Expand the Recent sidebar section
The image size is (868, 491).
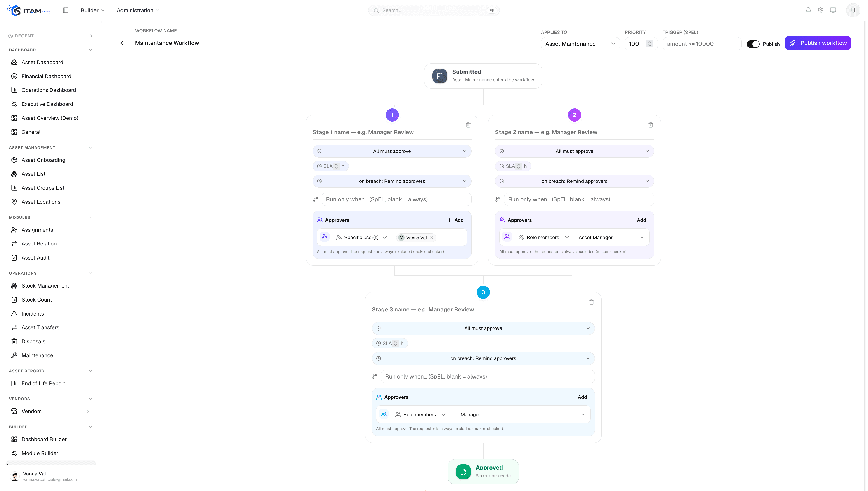click(91, 36)
